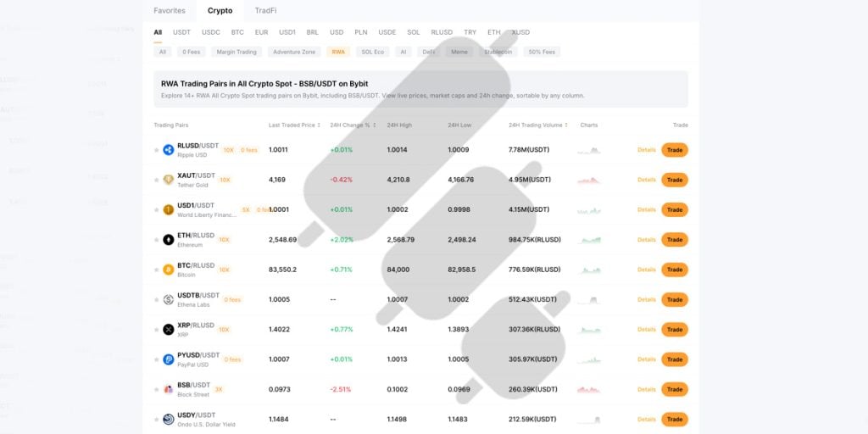868x434 pixels.
Task: Click the USDTB Ethena Labs icon
Action: (169, 299)
